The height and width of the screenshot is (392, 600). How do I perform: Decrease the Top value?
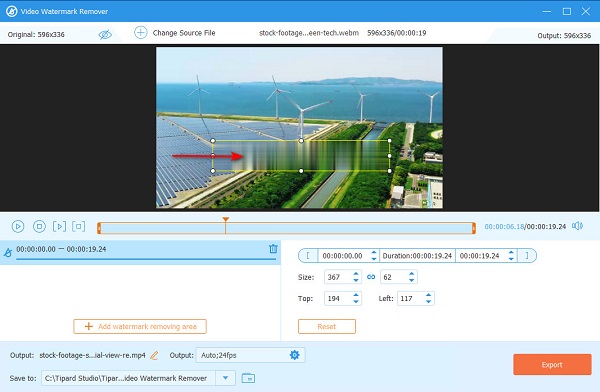pos(356,302)
